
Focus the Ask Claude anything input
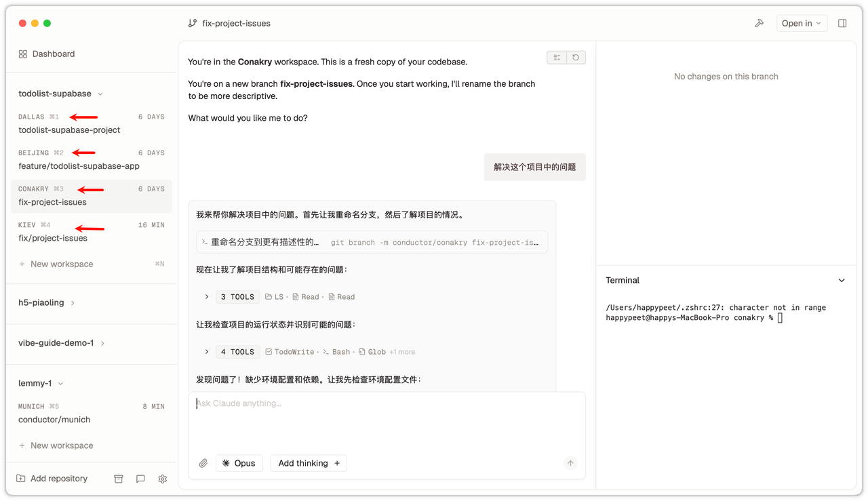[387, 417]
